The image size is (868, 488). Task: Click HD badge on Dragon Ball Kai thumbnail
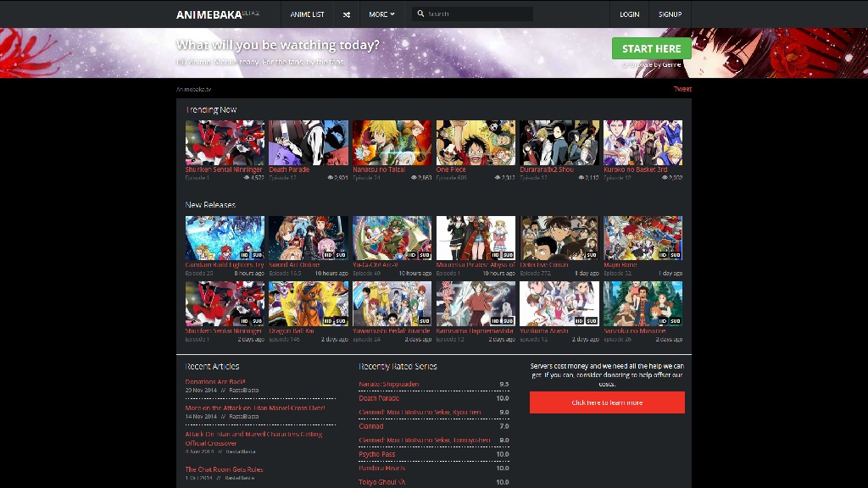pyautogui.click(x=328, y=321)
